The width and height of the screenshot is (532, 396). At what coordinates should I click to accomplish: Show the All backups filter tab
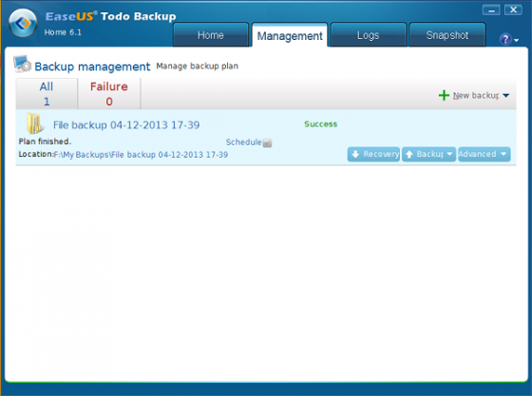click(47, 94)
